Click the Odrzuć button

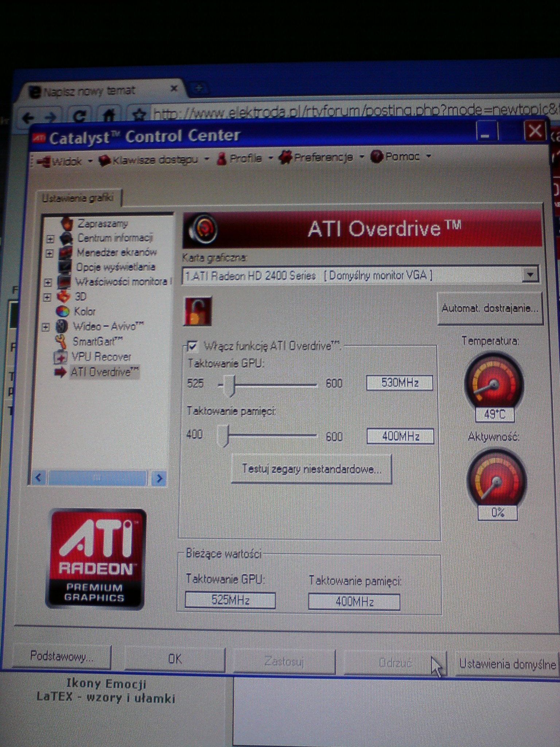point(395,662)
